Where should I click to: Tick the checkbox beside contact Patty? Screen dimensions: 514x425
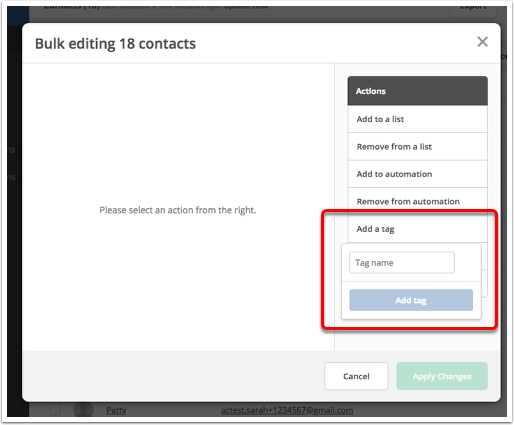click(55, 410)
